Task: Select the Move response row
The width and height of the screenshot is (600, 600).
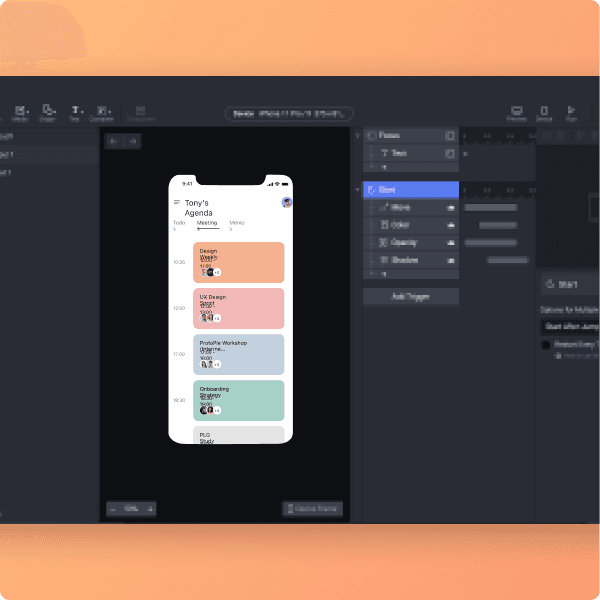Action: [x=411, y=208]
